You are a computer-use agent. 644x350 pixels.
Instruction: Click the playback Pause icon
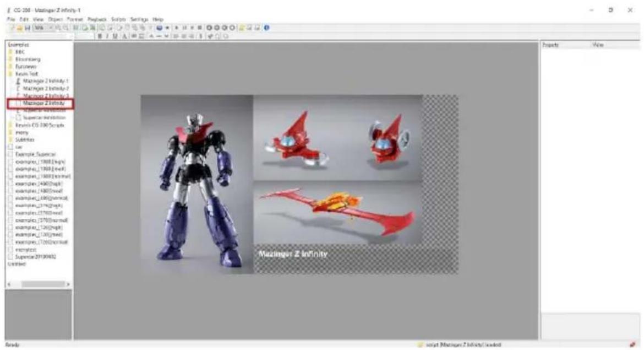tap(184, 28)
